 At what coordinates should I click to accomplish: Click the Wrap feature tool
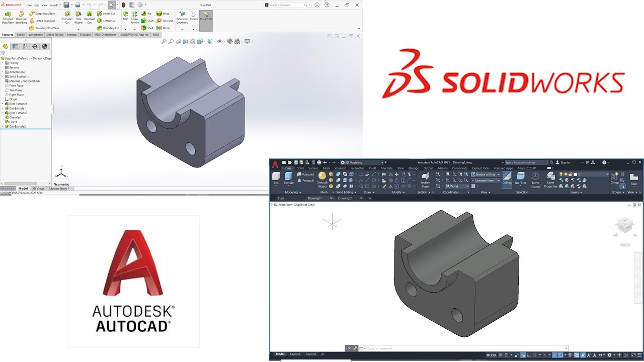coord(163,14)
